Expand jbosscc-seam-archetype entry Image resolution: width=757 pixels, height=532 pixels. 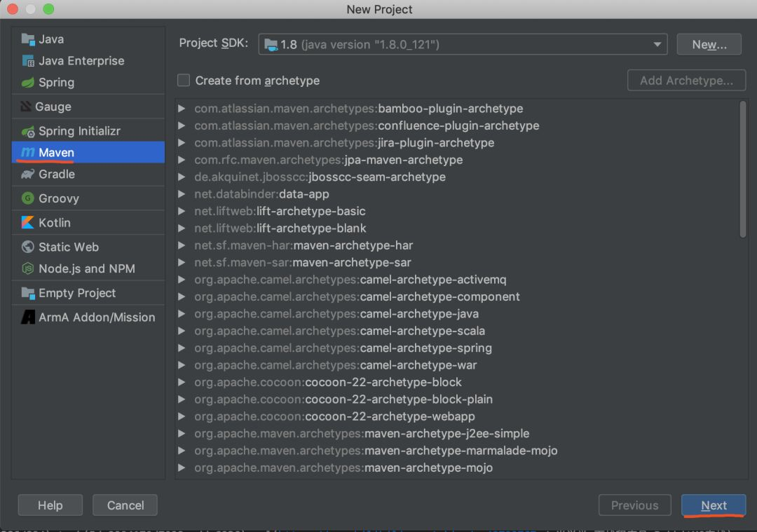(x=182, y=177)
